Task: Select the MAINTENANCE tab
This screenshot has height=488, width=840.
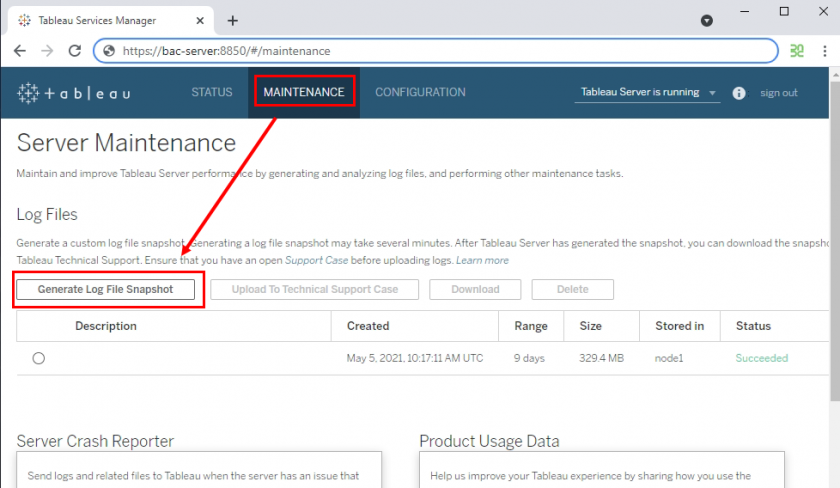Action: (303, 92)
